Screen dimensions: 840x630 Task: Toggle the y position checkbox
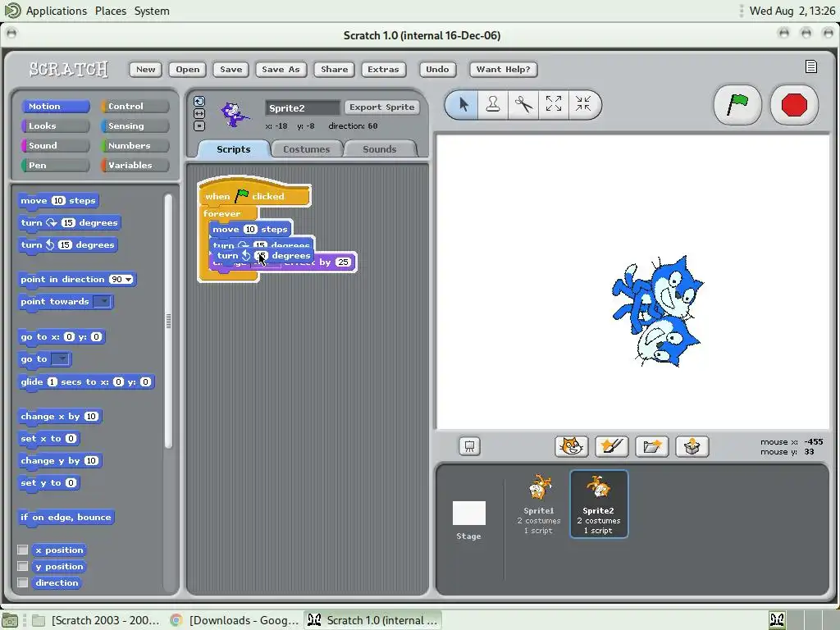coord(22,566)
